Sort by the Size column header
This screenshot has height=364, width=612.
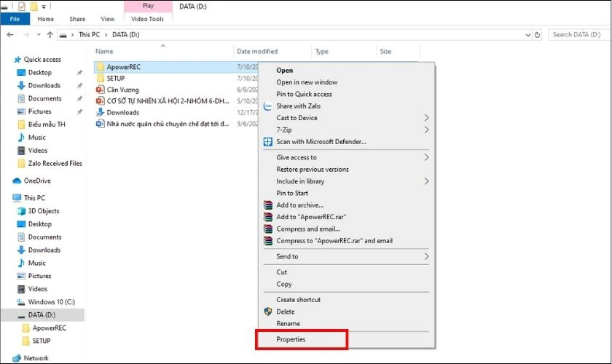coord(385,51)
